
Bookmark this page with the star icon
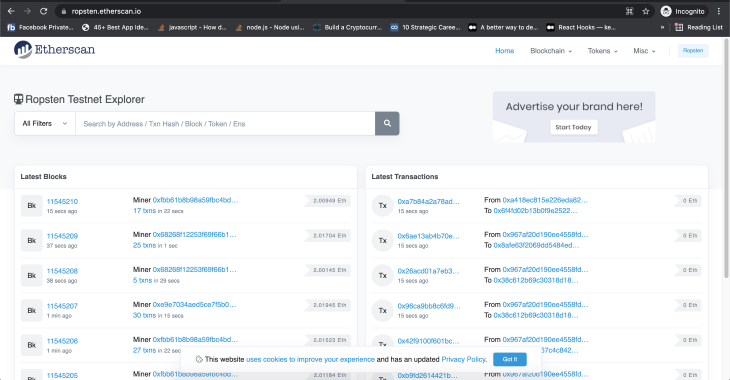tap(646, 11)
